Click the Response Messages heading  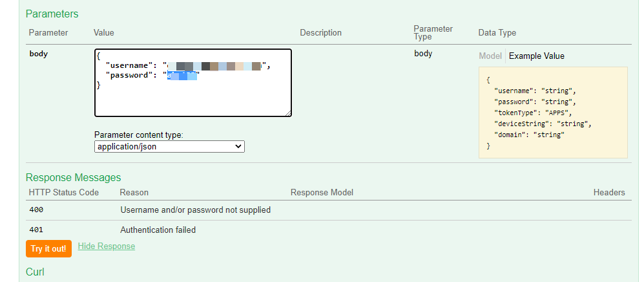pos(73,177)
